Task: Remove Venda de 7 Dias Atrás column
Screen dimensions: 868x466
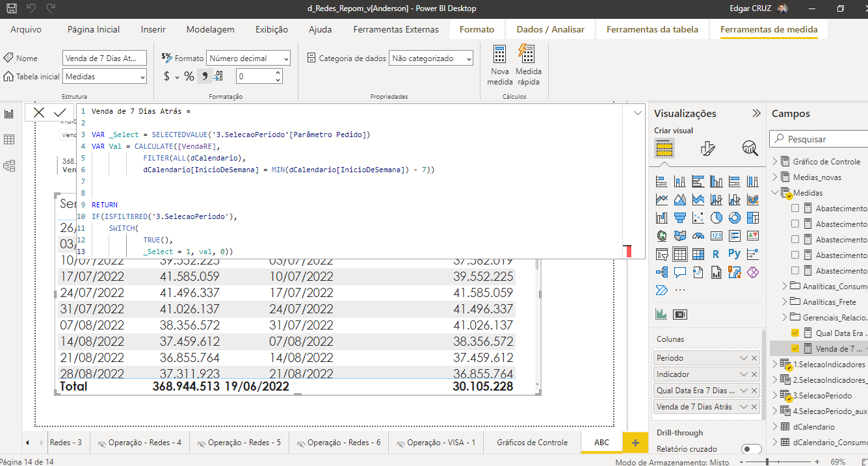Action: (754, 407)
